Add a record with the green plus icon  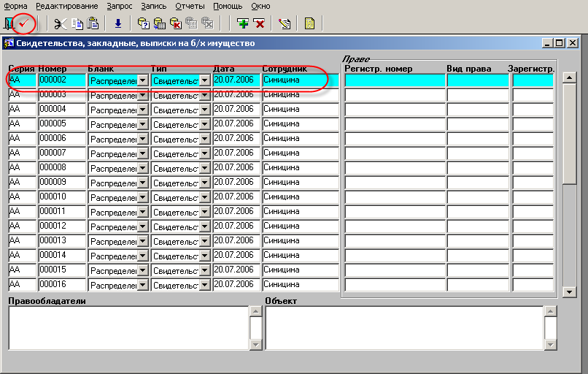(243, 23)
